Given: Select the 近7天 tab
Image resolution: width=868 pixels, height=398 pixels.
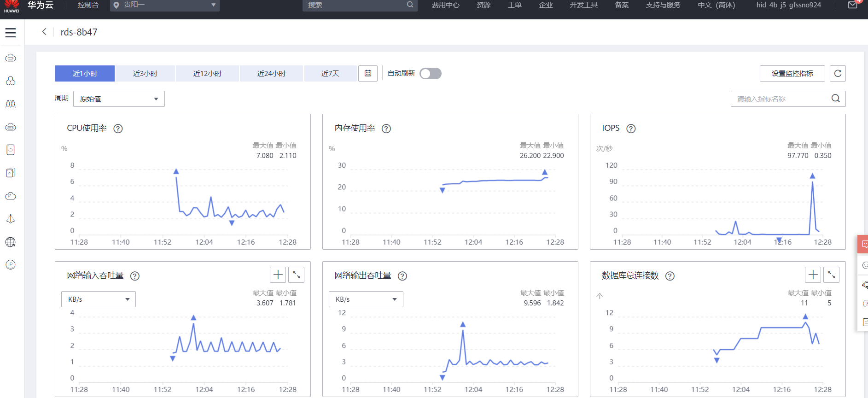Looking at the screenshot, I should [330, 74].
